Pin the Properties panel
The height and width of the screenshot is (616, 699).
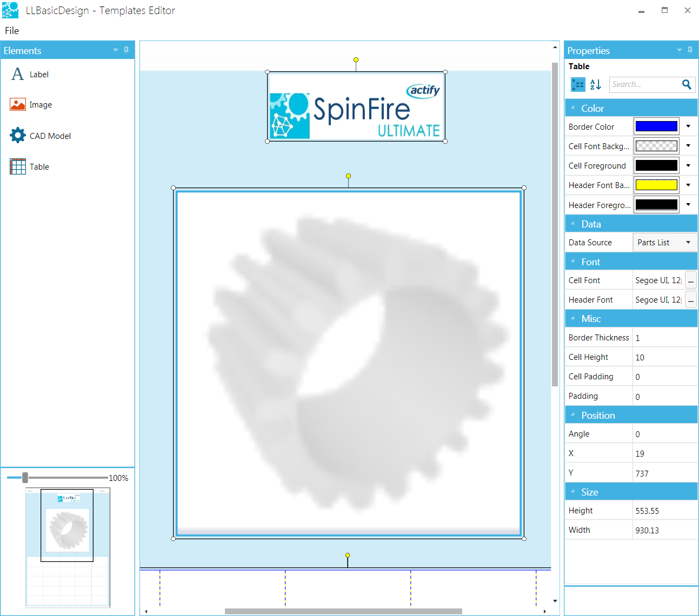point(690,50)
